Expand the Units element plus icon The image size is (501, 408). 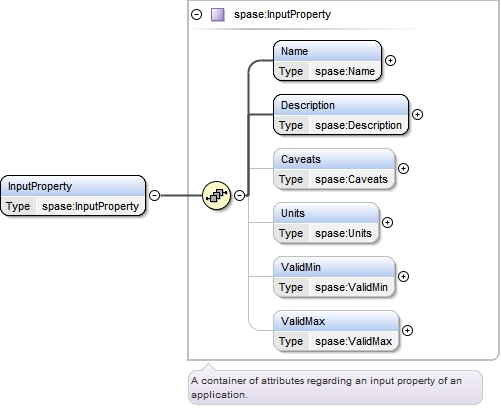(x=387, y=222)
